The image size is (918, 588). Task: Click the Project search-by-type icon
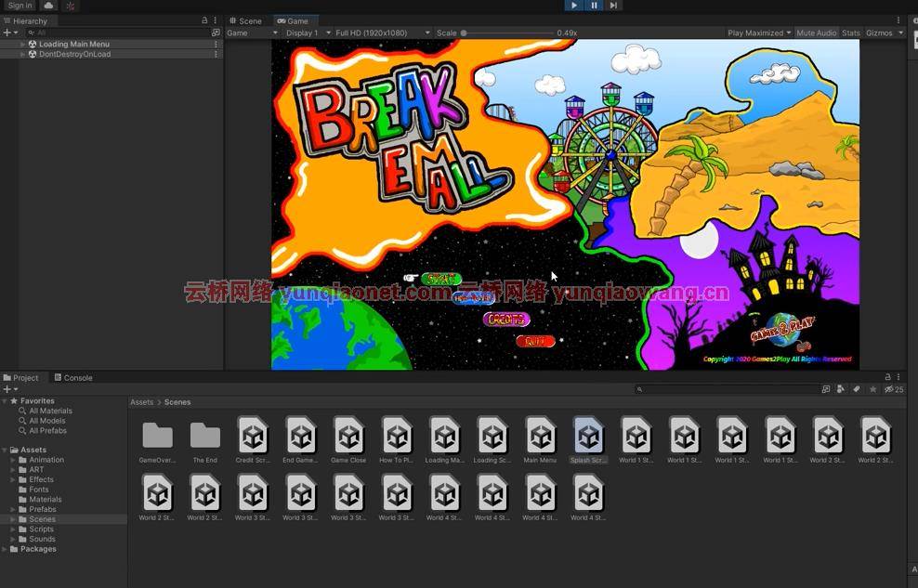825,389
